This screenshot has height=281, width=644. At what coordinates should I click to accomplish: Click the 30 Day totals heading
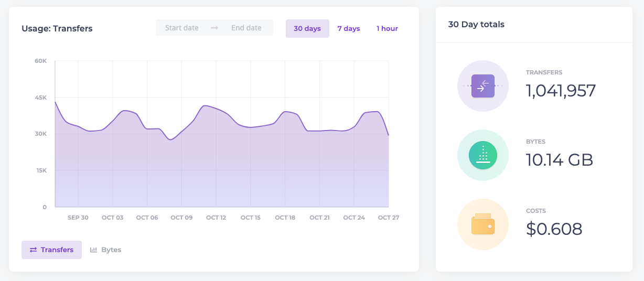[476, 24]
